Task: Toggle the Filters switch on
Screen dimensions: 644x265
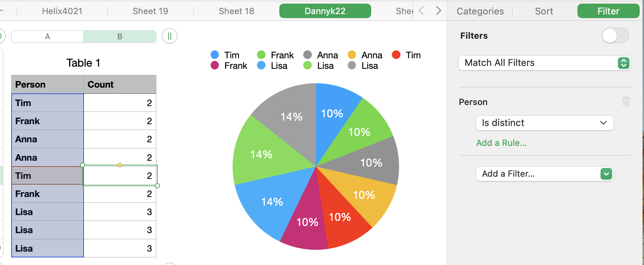Action: pyautogui.click(x=615, y=35)
